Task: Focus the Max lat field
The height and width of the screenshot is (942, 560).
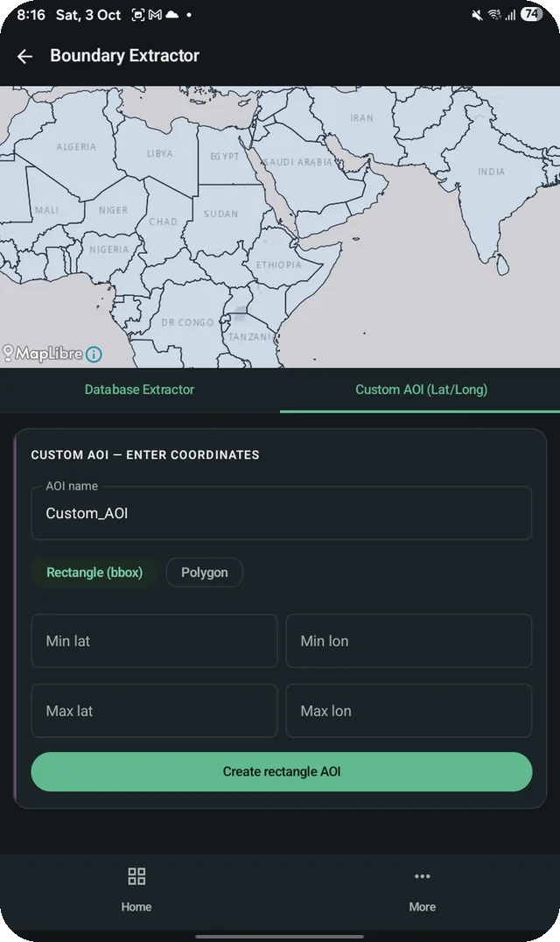Action: click(154, 711)
